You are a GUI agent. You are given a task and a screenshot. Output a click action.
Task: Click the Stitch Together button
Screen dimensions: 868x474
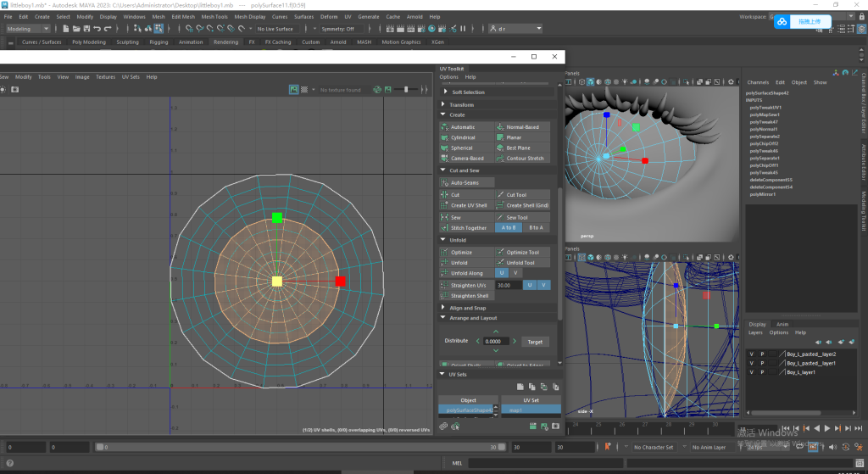coord(466,227)
